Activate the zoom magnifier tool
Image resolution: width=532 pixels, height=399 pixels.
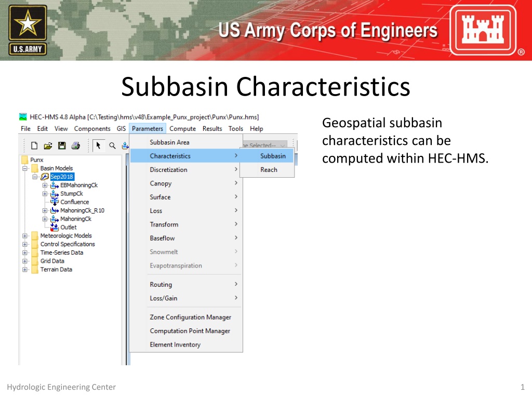pos(112,145)
